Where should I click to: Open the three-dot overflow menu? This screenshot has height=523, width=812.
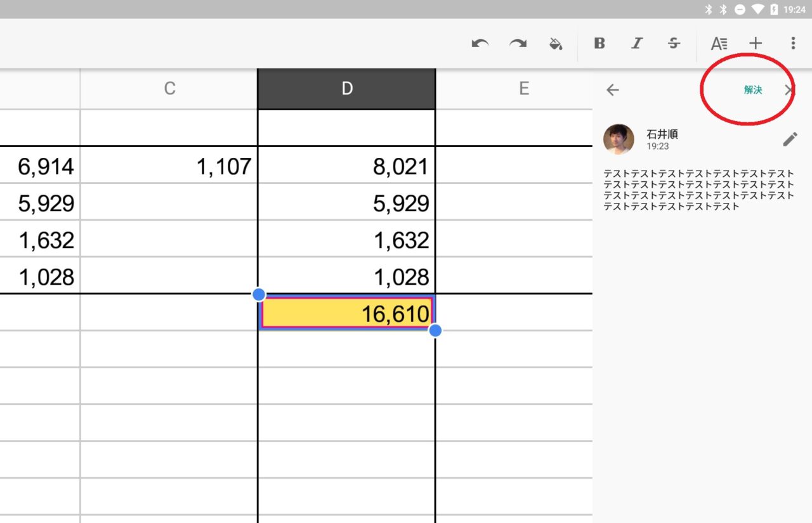(x=793, y=43)
